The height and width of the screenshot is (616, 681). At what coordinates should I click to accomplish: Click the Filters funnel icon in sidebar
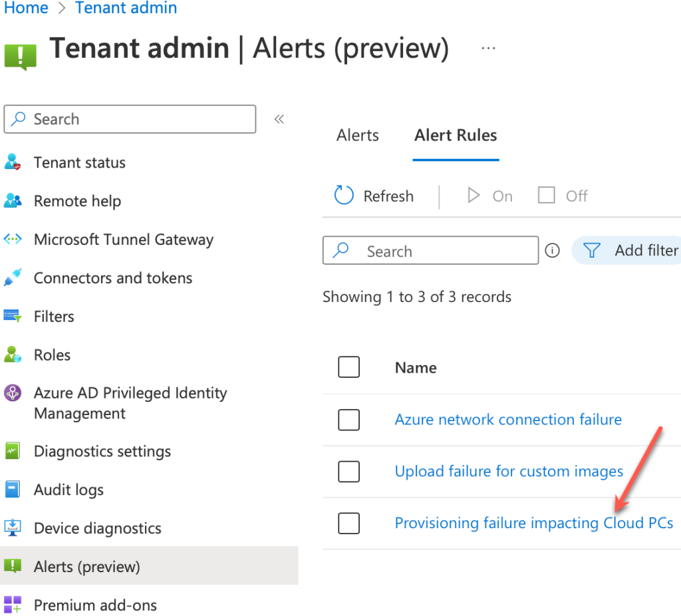pyautogui.click(x=13, y=316)
